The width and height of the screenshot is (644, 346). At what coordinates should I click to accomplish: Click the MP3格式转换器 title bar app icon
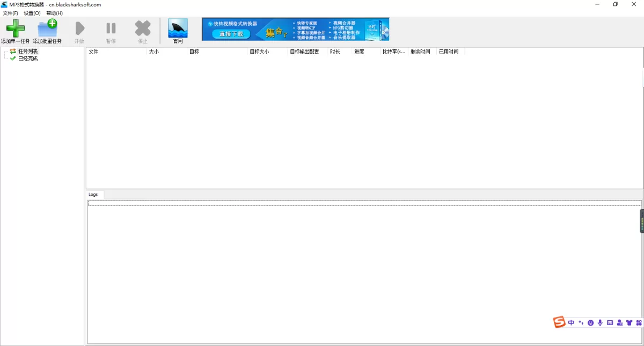coord(4,4)
